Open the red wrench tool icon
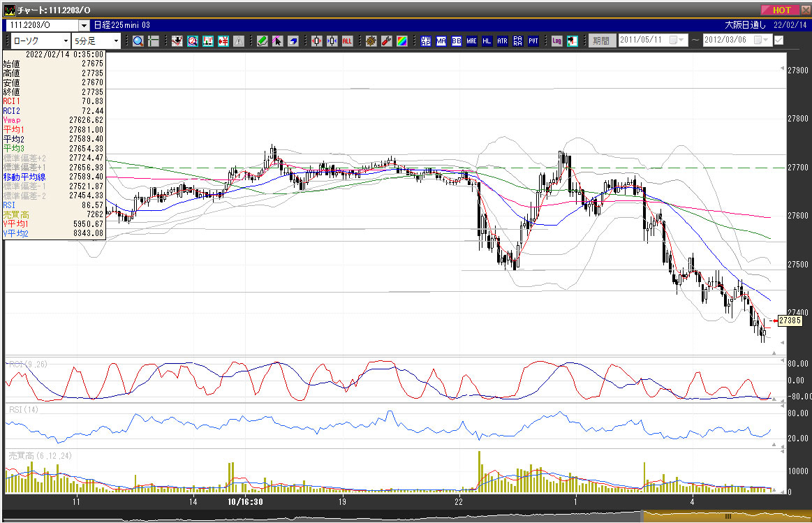Viewport: 812px width, 523px height. [x=386, y=41]
